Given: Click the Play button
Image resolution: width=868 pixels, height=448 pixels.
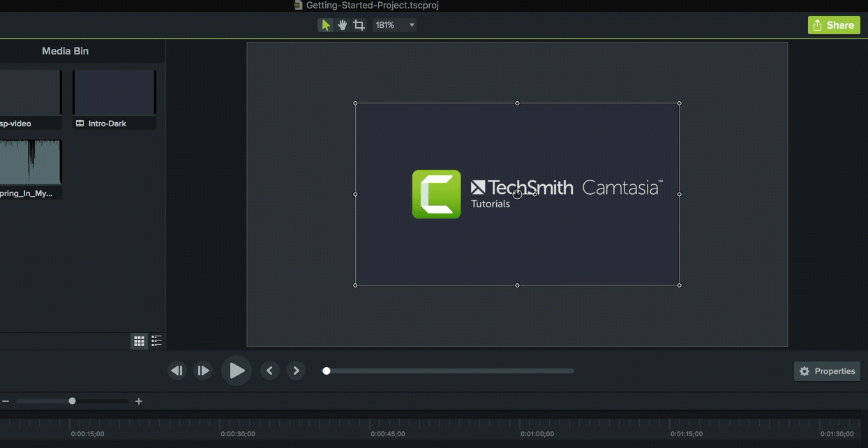Looking at the screenshot, I should (237, 371).
